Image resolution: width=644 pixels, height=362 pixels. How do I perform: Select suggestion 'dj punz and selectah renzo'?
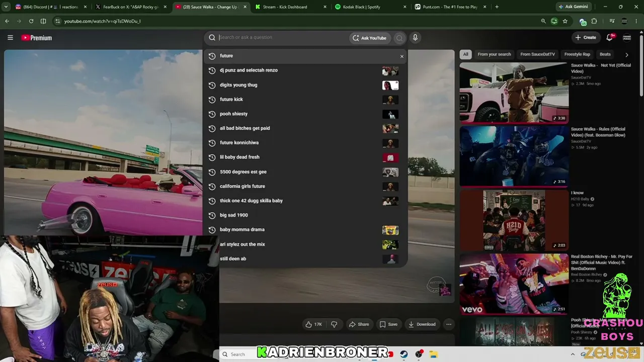tap(305, 70)
